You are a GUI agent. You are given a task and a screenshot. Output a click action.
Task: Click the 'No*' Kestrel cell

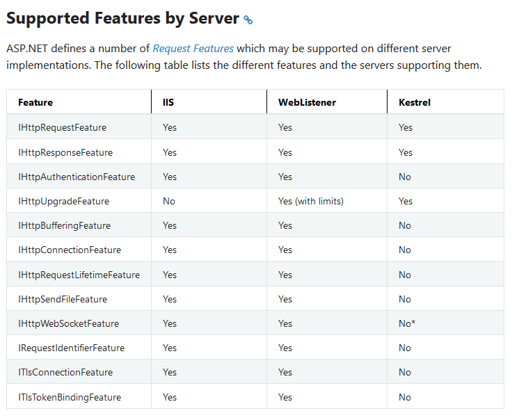tap(407, 324)
